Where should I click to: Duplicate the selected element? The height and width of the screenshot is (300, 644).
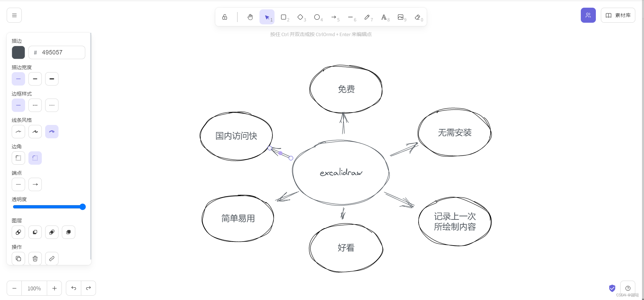(x=18, y=259)
